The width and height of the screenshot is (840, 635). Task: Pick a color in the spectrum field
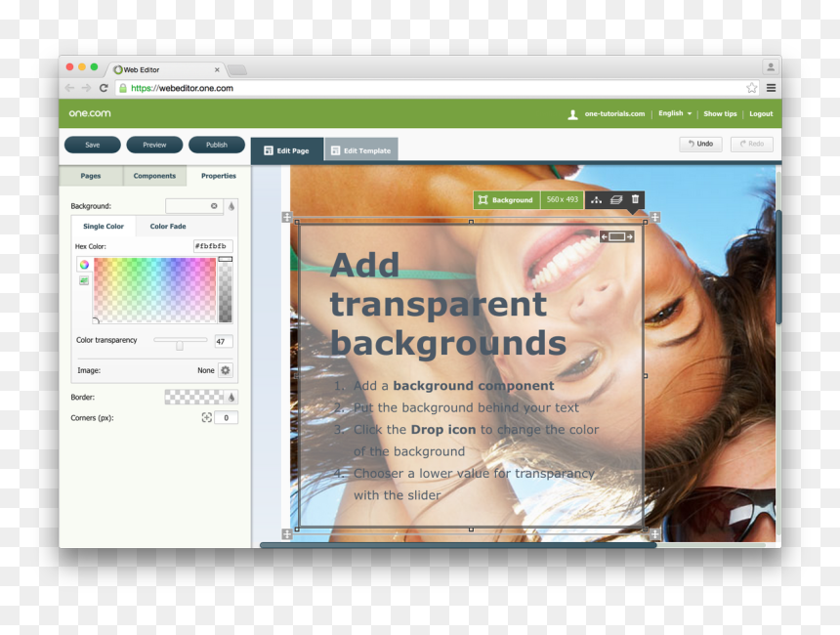[155, 290]
